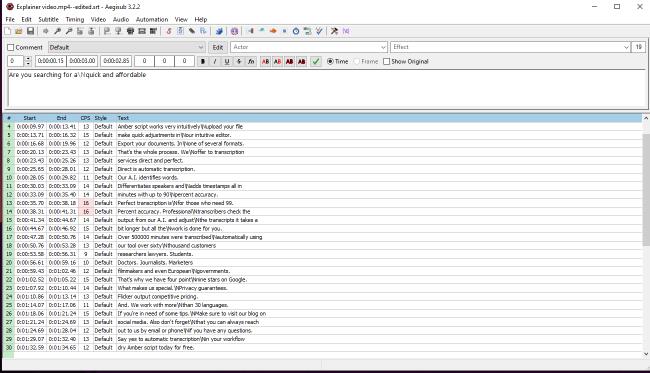Open the Kanji Timer icon
Image resolution: width=650 pixels, height=373 pixels.
pos(307,31)
